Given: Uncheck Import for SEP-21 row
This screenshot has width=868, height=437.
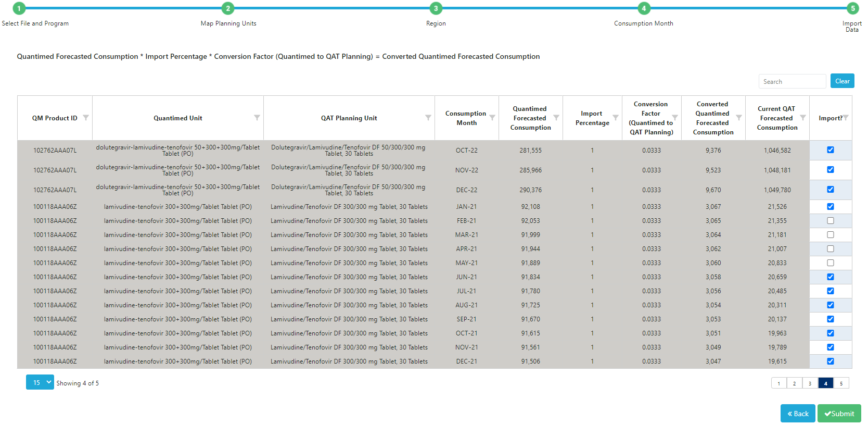Looking at the screenshot, I should (x=831, y=319).
